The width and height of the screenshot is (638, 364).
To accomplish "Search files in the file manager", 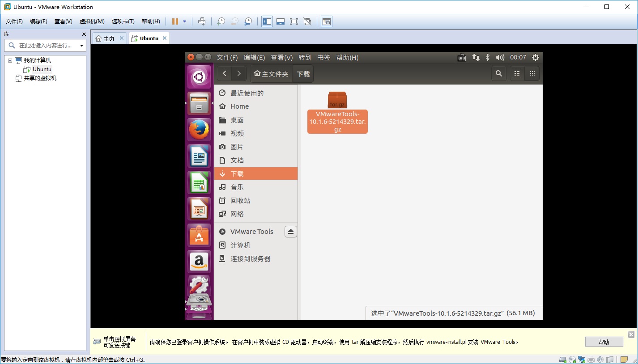I will [x=499, y=74].
